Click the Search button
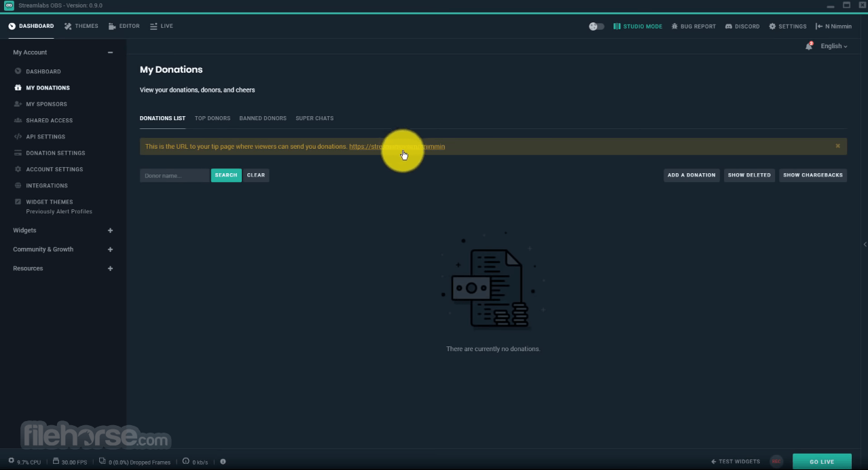This screenshot has height=470, width=868. tap(226, 175)
